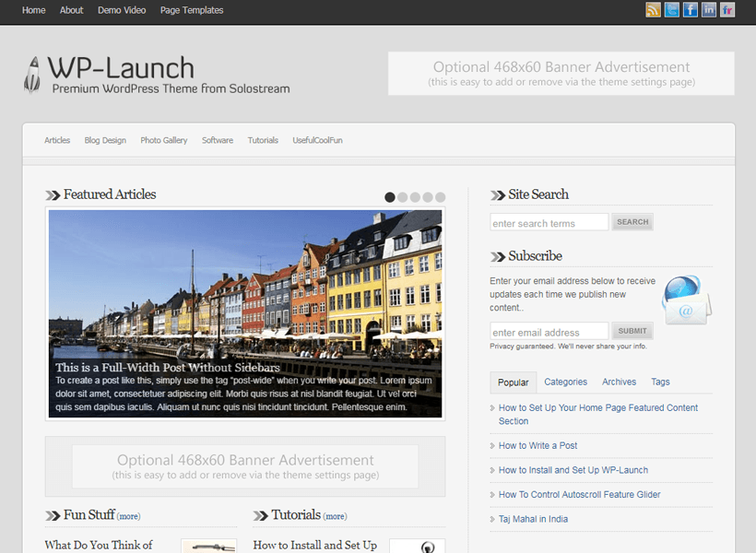Browse the Blog Design category

pyautogui.click(x=105, y=140)
